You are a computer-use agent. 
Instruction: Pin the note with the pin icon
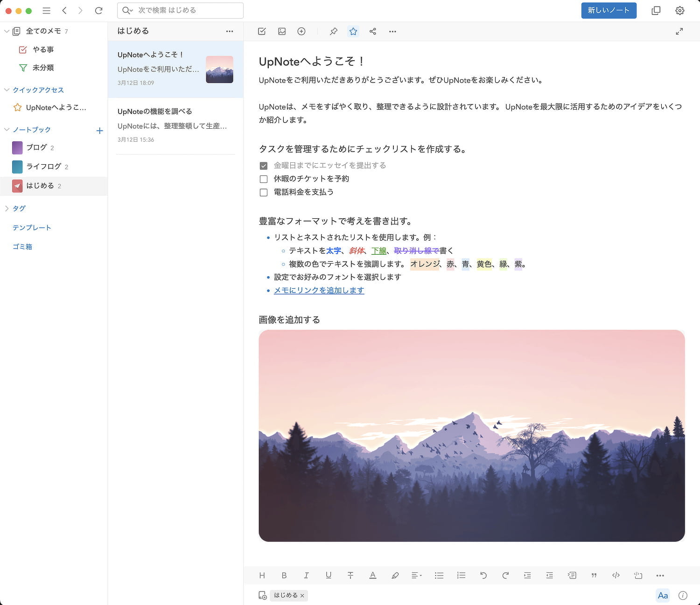pos(333,31)
